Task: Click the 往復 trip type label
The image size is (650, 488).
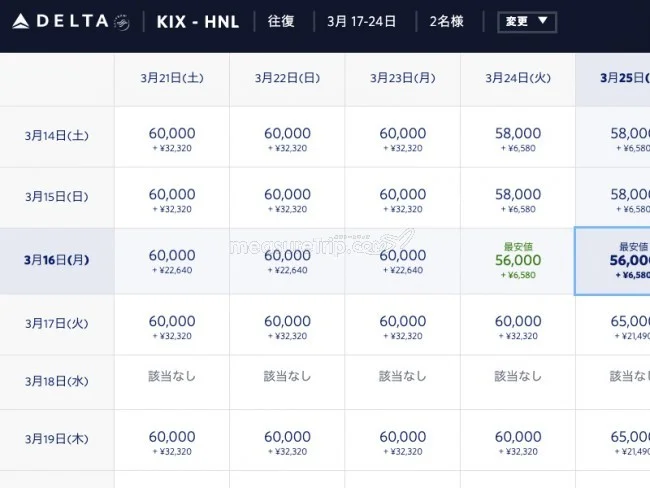Action: click(x=281, y=21)
